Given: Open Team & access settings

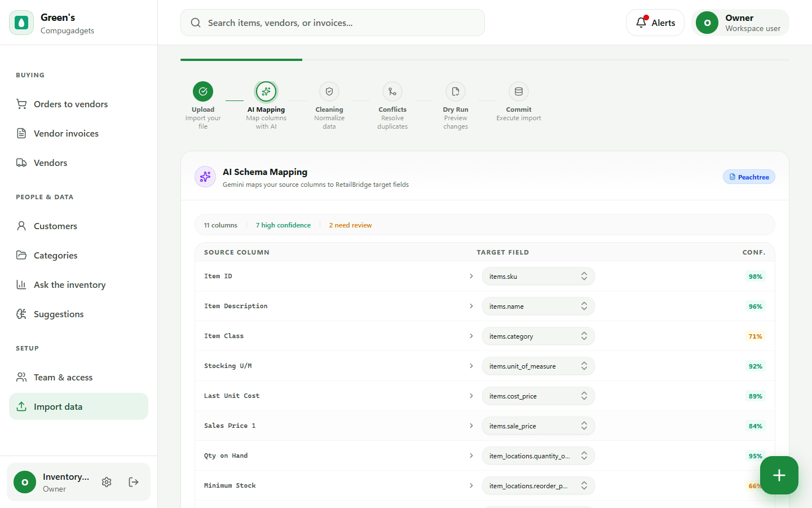Looking at the screenshot, I should pos(78,377).
